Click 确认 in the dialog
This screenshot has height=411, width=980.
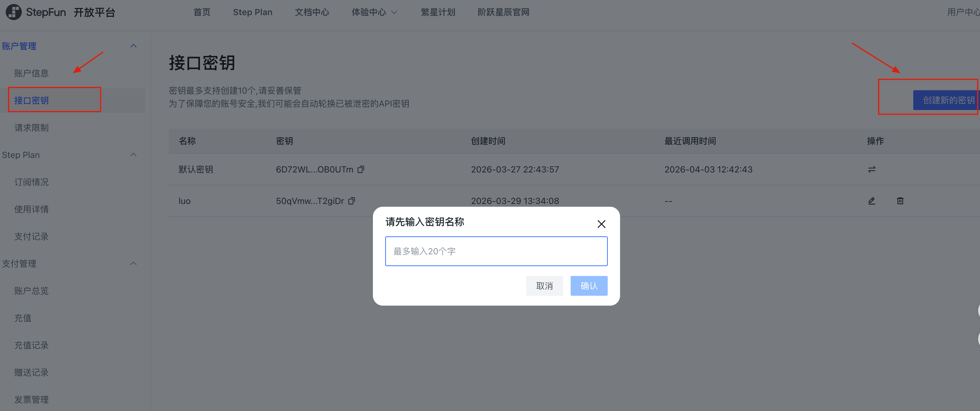(x=589, y=286)
